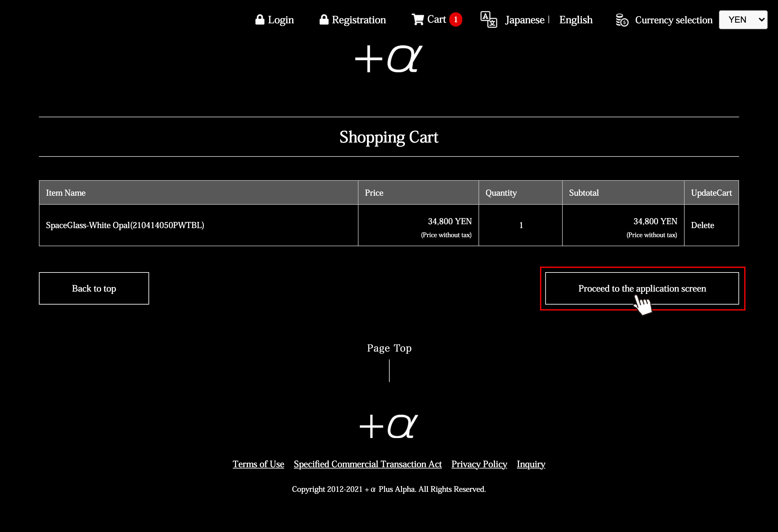Click the Back to top button

pyautogui.click(x=93, y=288)
